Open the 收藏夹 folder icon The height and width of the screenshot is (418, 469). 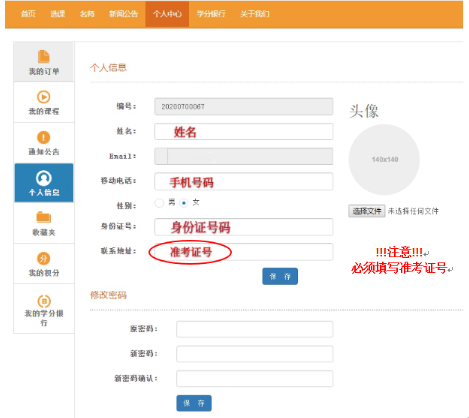coord(44,217)
